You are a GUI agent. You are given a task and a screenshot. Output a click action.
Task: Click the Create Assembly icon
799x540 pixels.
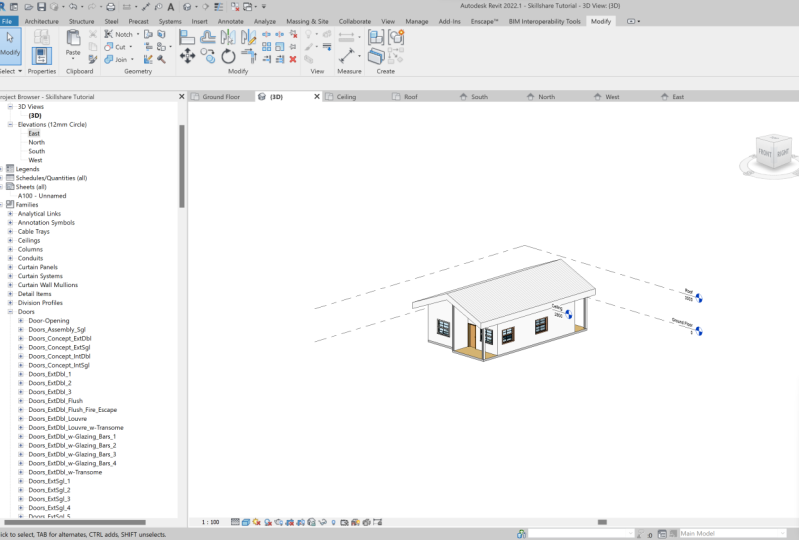point(376,37)
